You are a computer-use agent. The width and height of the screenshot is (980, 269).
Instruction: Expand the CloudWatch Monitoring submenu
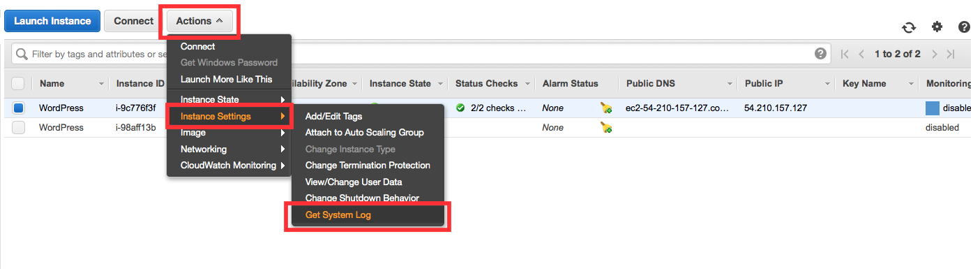click(229, 166)
